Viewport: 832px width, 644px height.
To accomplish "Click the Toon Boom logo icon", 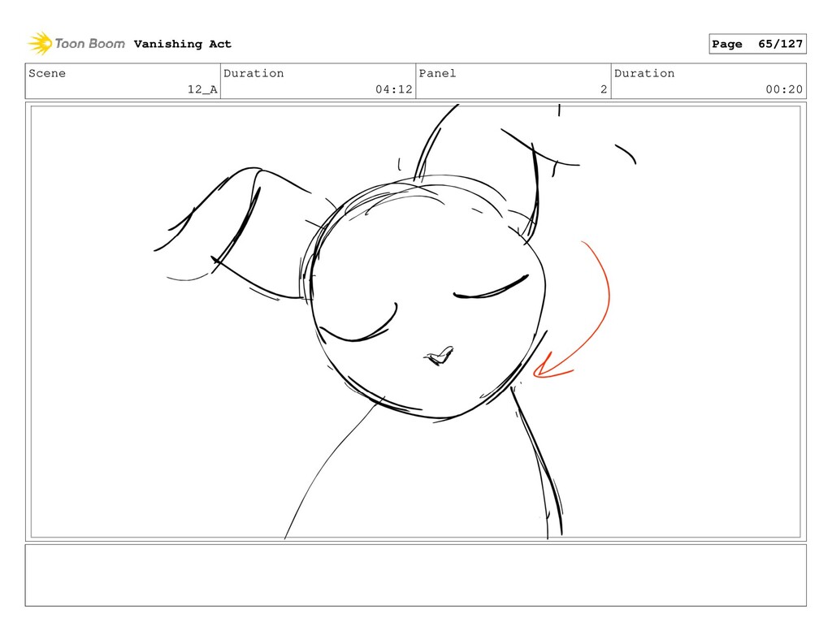I will pos(40,44).
